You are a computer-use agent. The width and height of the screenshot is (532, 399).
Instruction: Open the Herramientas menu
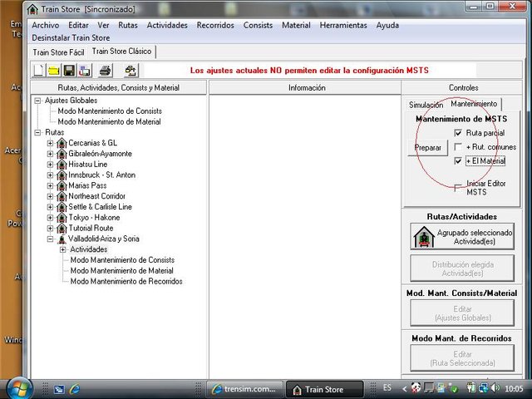pos(342,25)
